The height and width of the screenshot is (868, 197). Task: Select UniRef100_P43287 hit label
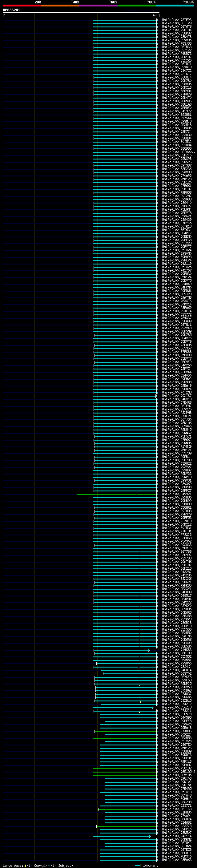tap(176, 572)
